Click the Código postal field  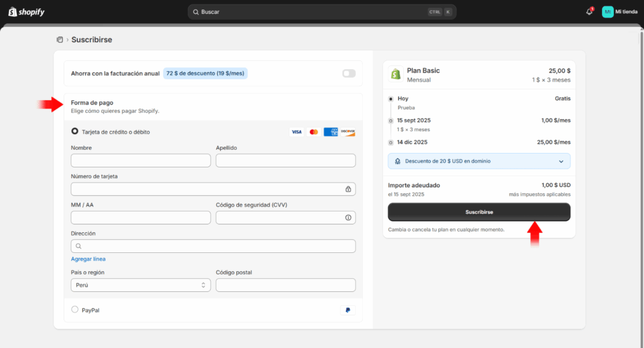(285, 285)
